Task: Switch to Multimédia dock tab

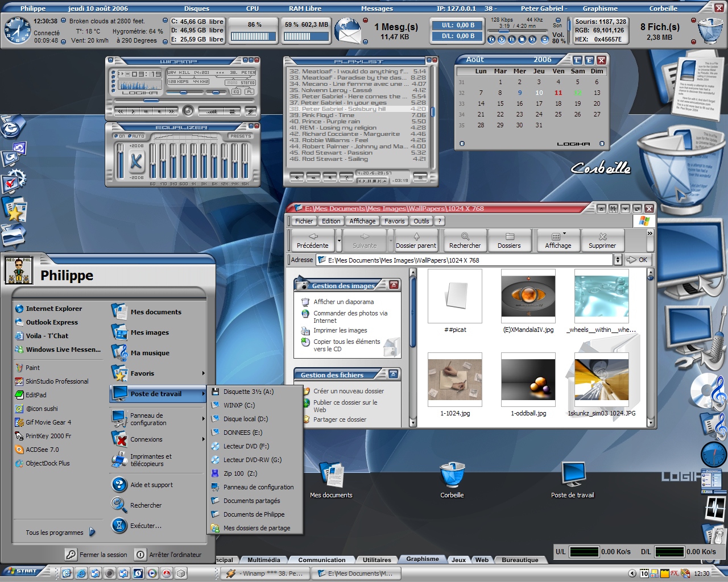Action: (x=264, y=560)
